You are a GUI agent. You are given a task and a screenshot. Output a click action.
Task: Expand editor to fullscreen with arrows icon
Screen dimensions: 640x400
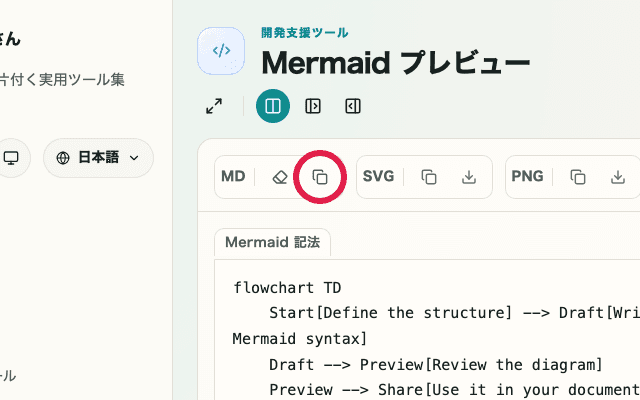click(214, 106)
